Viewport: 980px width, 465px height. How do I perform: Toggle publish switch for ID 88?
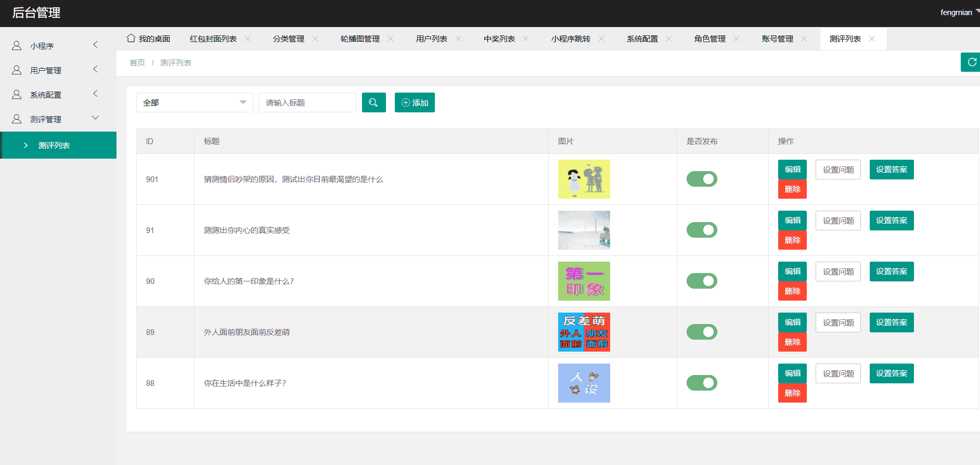tap(702, 383)
